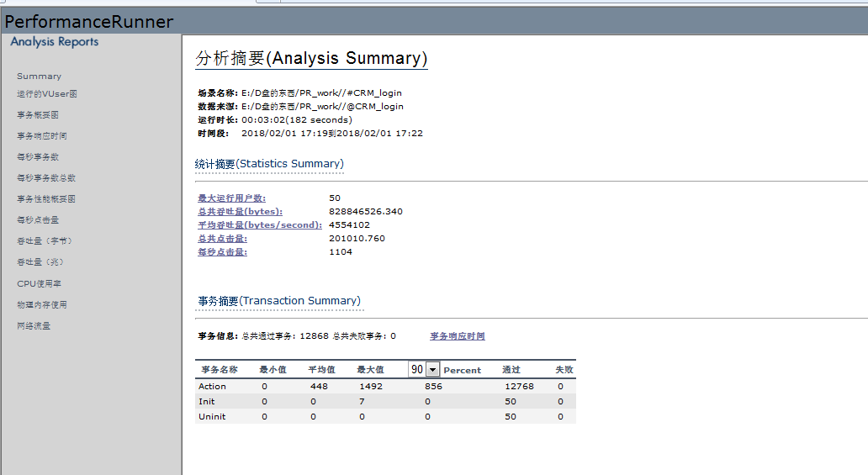Open 吞吐量（兆）report
868x475 pixels.
click(x=40, y=262)
